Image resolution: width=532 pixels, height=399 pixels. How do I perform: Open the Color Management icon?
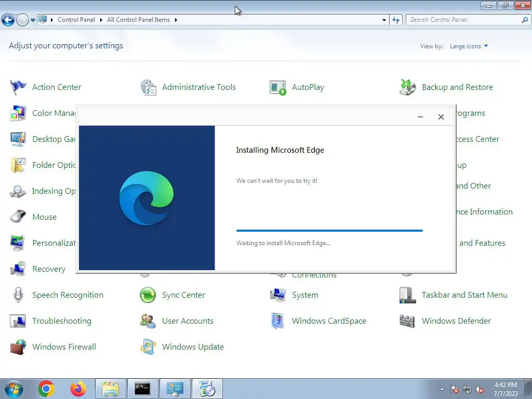[x=18, y=113]
